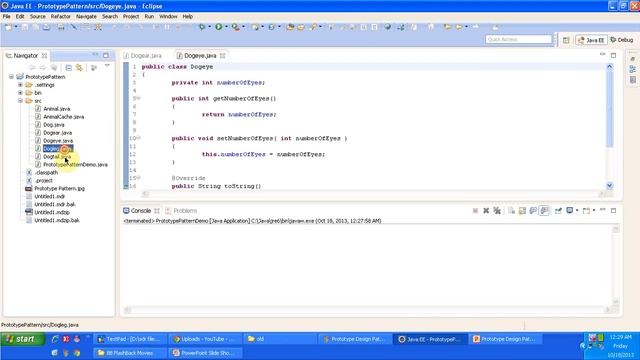Maximize the editor area
Viewport: 640px width, 360px height.
[x=613, y=55]
